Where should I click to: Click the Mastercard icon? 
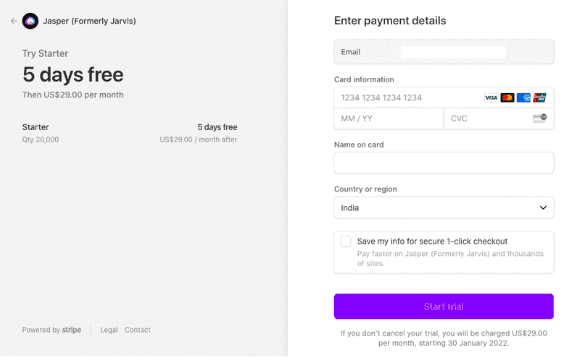point(507,98)
